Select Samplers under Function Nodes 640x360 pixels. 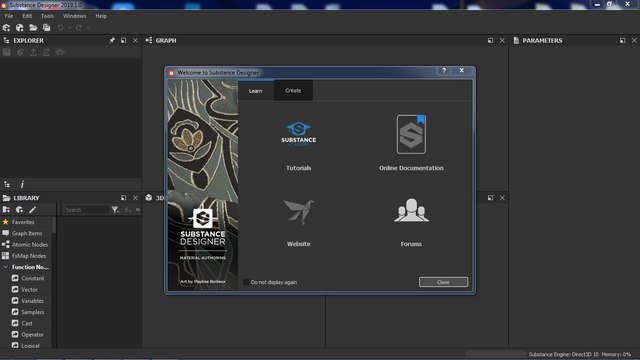33,312
